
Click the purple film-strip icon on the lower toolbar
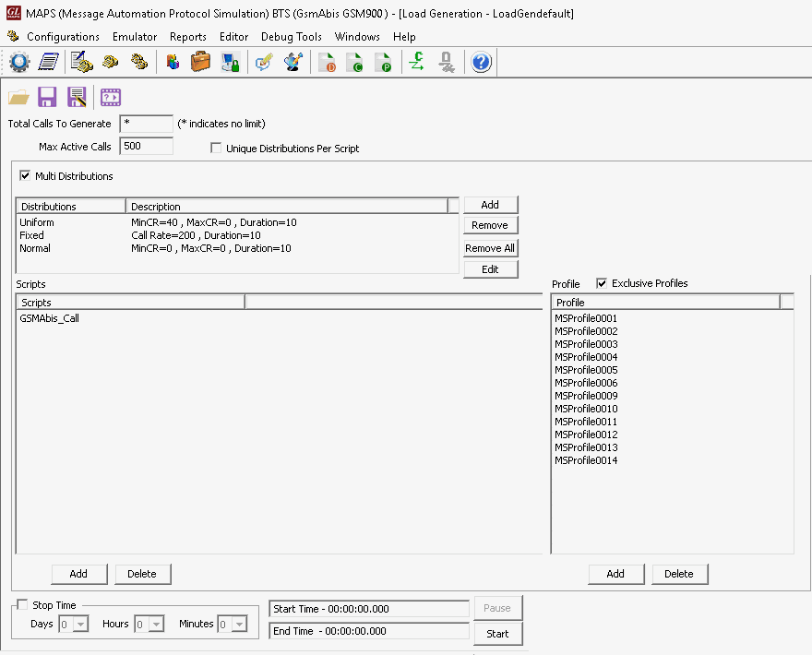click(x=111, y=96)
